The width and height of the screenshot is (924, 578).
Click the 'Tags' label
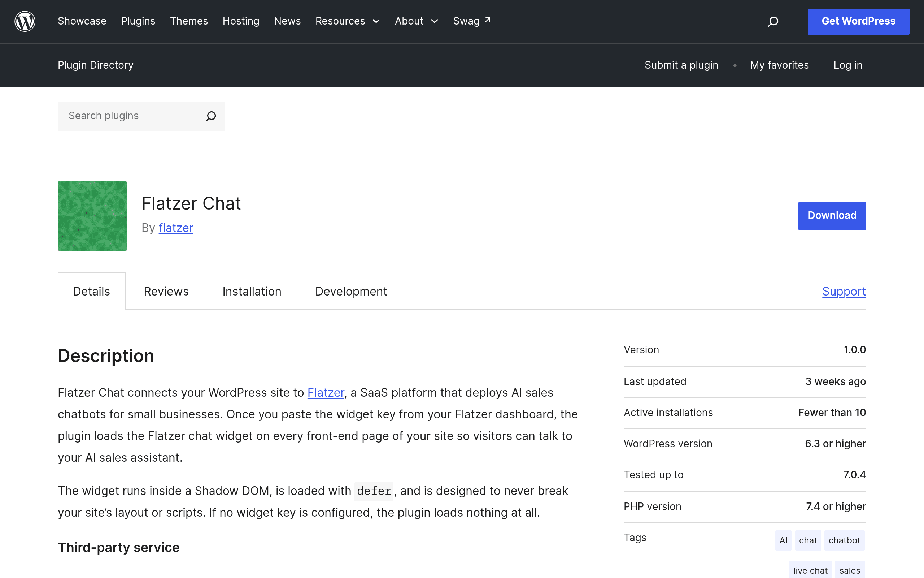click(635, 538)
